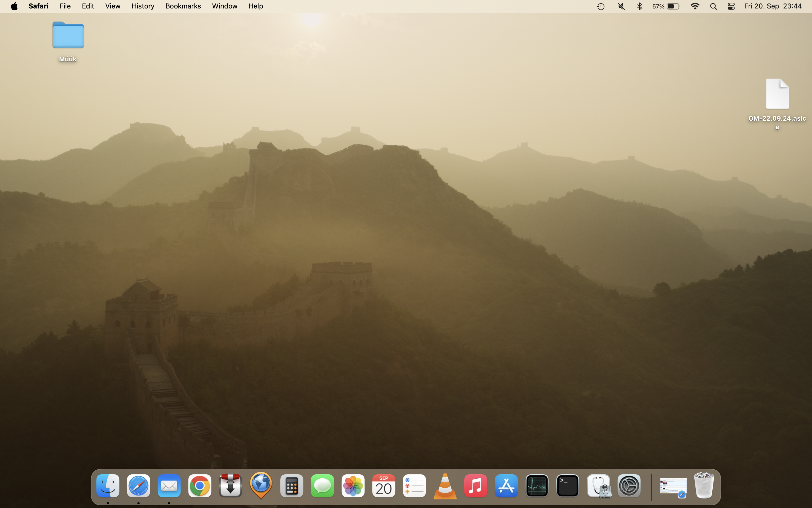Viewport: 812px width, 508px height.
Task: Open Photos from the Dock
Action: click(353, 486)
